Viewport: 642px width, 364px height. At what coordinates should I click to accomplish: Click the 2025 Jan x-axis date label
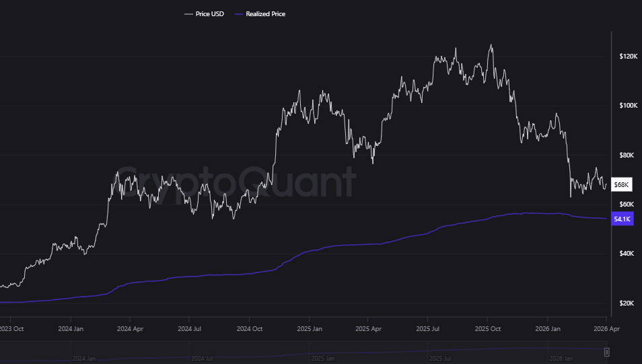coord(308,329)
